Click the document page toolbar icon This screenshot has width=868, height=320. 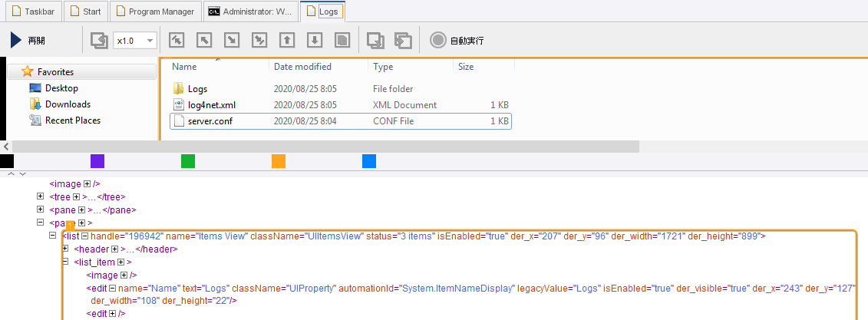pyautogui.click(x=342, y=41)
